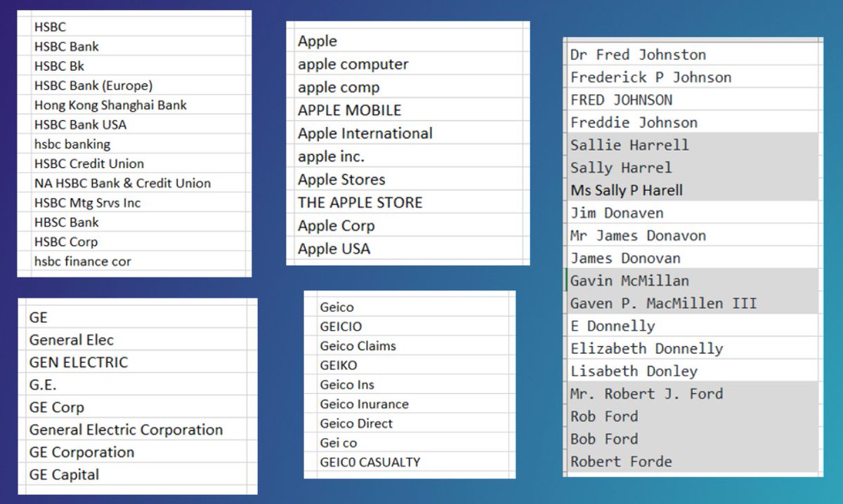Image resolution: width=843 pixels, height=504 pixels.
Task: Click the 'GE Corp' cell
Action: (138, 408)
